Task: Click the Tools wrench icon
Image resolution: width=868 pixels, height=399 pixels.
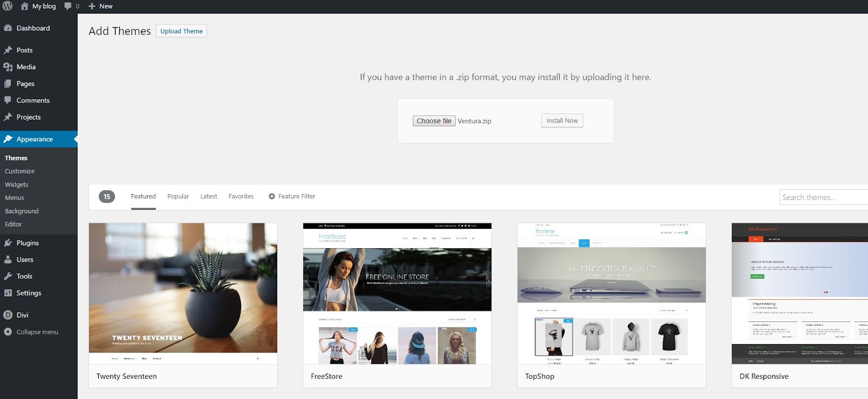Action: click(x=8, y=276)
